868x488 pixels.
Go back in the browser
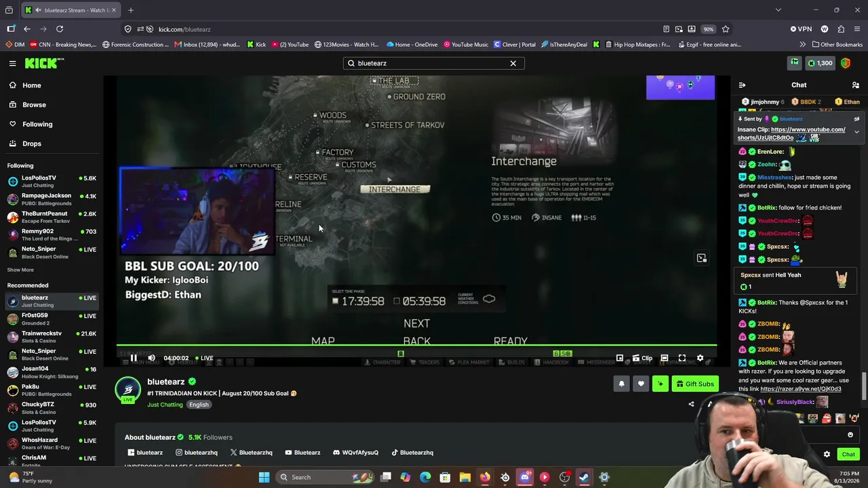[27, 29]
